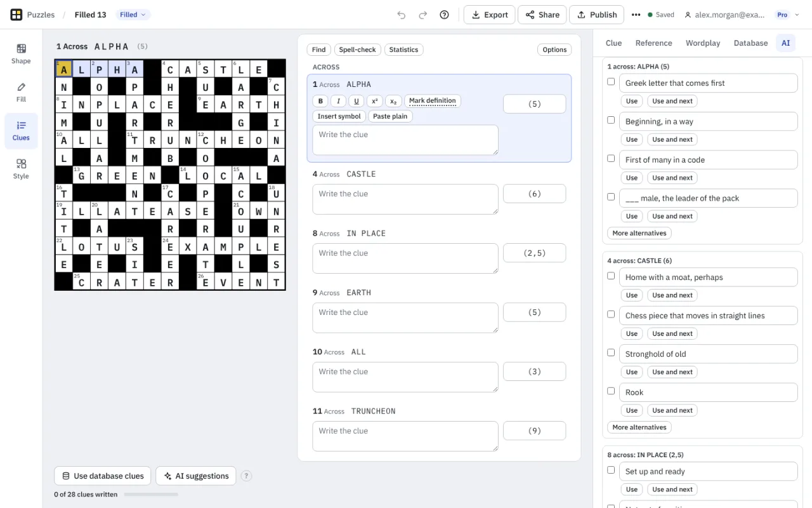Screen dimensions: 812x508
Task: Open the Style sidebar panel
Action: (21, 169)
